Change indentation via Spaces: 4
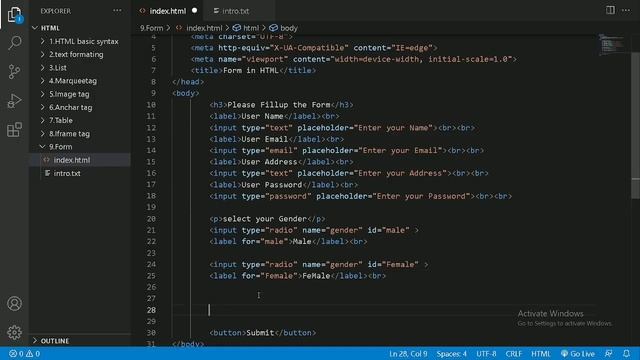The width and height of the screenshot is (640, 360). (x=451, y=353)
